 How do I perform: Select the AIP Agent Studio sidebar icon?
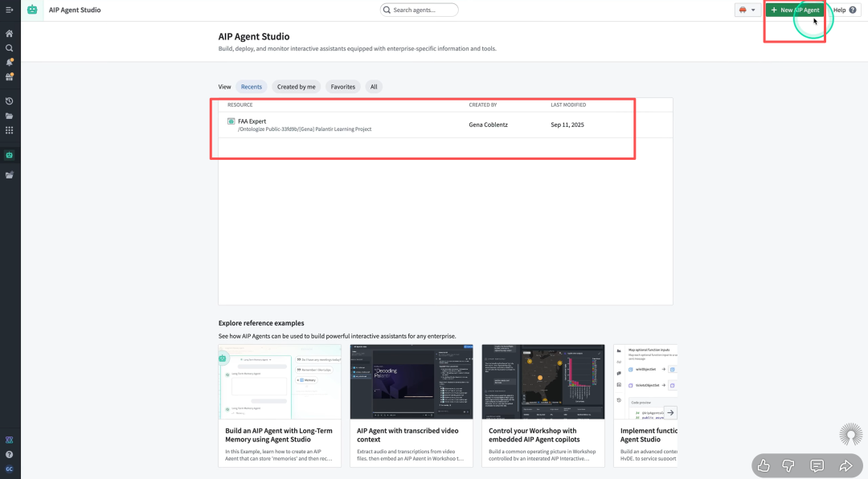pos(10,155)
